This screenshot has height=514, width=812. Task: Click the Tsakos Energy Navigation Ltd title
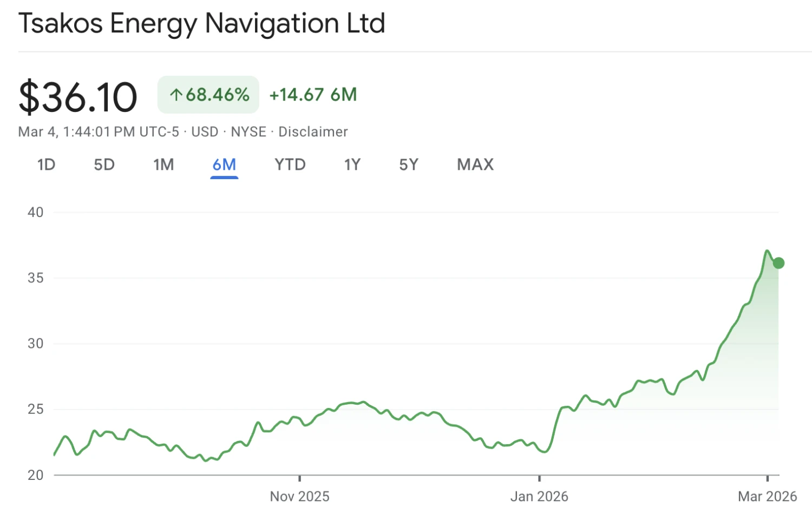click(x=202, y=23)
